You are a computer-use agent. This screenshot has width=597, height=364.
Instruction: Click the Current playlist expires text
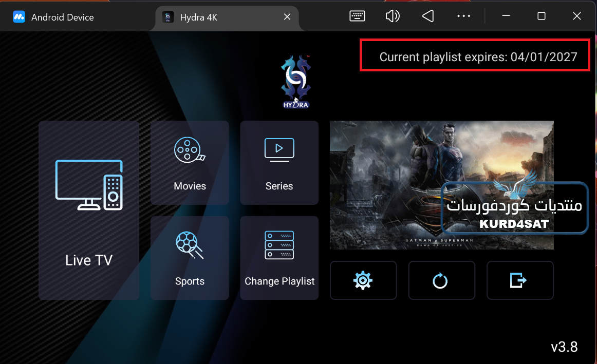coord(478,56)
